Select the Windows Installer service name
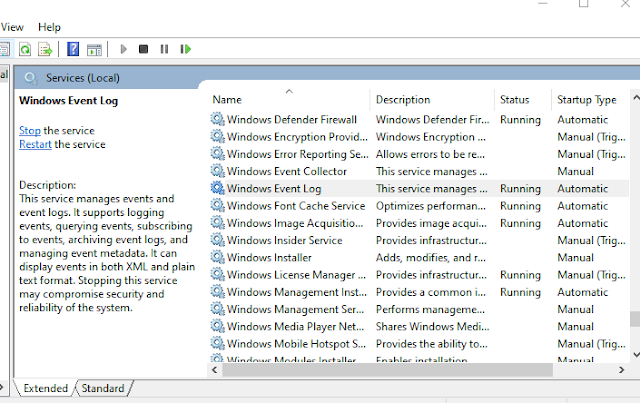Screen dimensions: 640x403 click(x=269, y=258)
